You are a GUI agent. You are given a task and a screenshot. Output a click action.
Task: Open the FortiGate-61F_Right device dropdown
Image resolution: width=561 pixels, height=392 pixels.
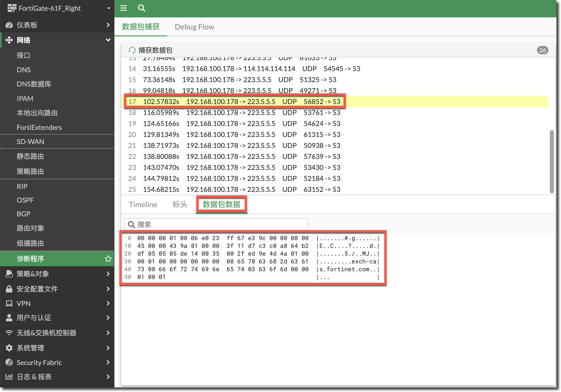108,8
